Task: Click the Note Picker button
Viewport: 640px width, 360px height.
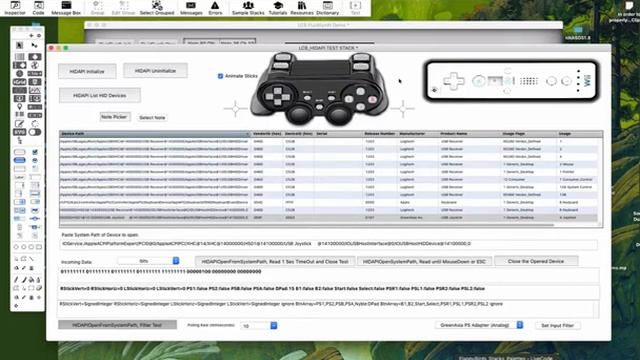Action: [115, 117]
